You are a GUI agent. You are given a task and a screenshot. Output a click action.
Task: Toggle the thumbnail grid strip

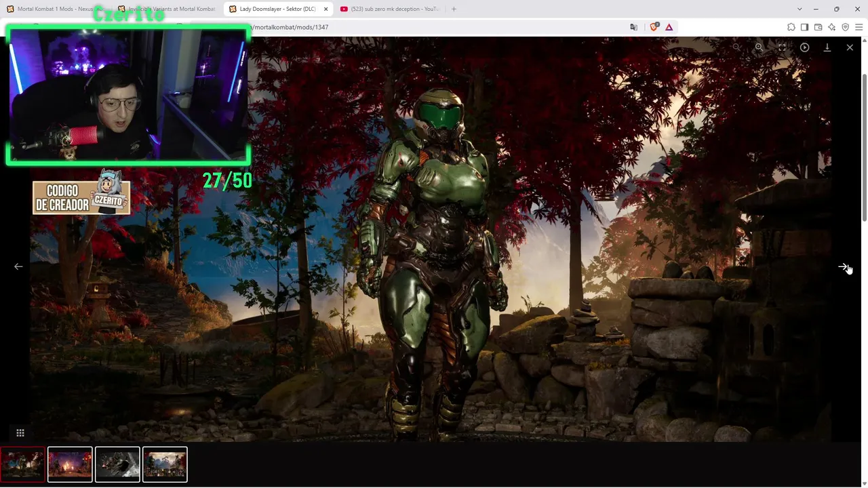[20, 433]
